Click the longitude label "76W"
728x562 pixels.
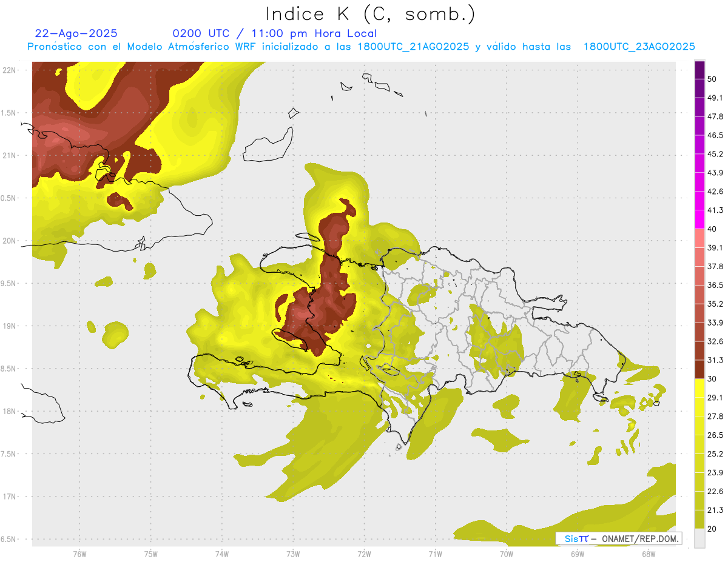point(79,554)
